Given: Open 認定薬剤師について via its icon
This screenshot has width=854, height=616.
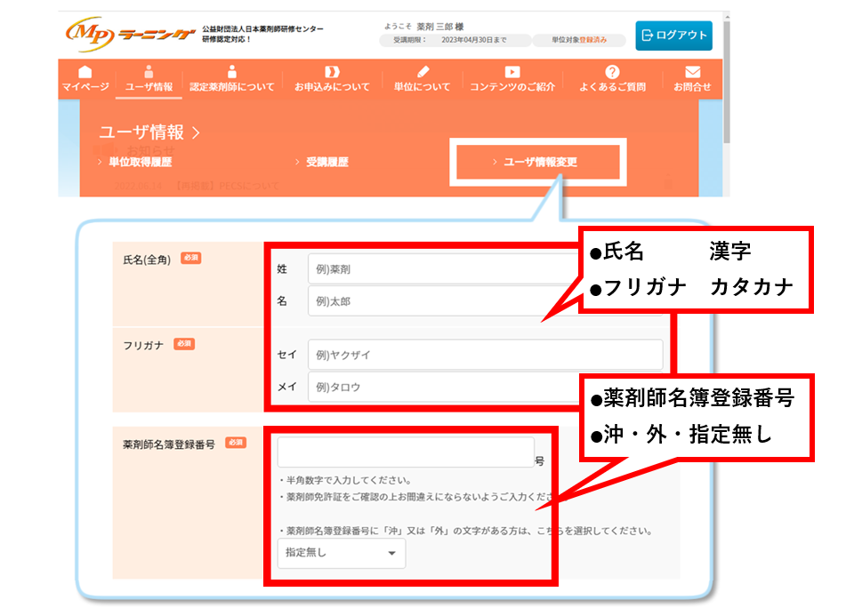Looking at the screenshot, I should point(232,71).
